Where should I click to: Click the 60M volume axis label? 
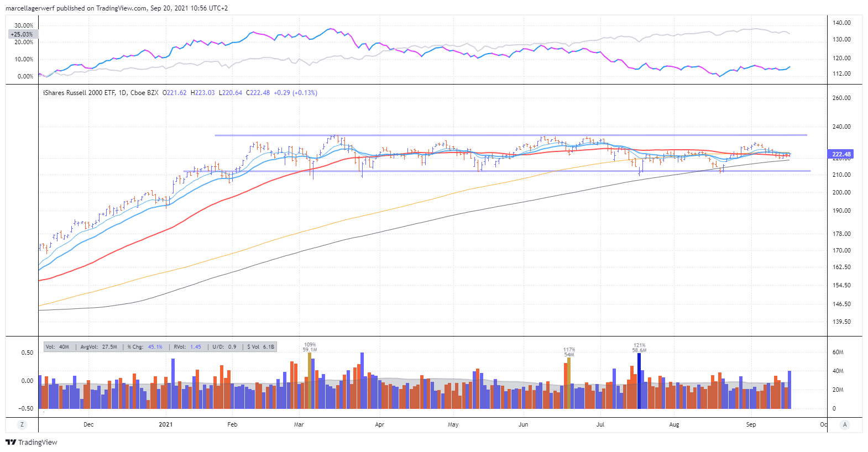pos(838,352)
